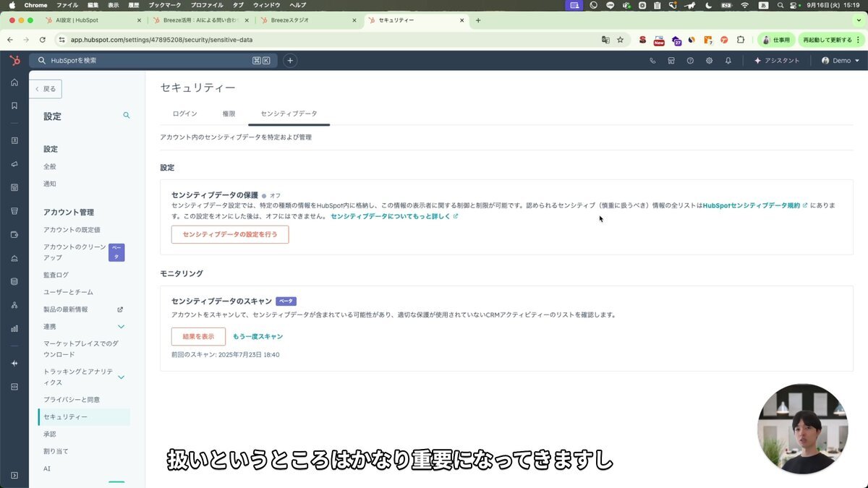Screen dimensions: 868x488
Task: Open the Breeze assistant sparkle icon
Action: pos(14,363)
